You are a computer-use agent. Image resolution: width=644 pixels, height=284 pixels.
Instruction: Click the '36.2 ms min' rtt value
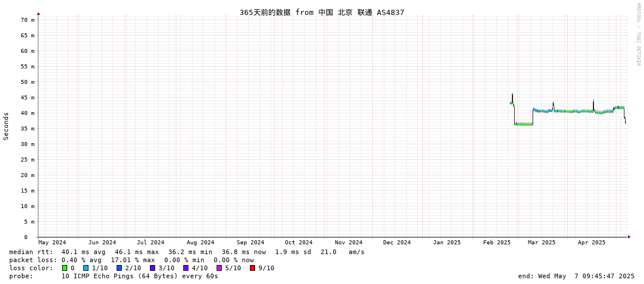(190, 252)
